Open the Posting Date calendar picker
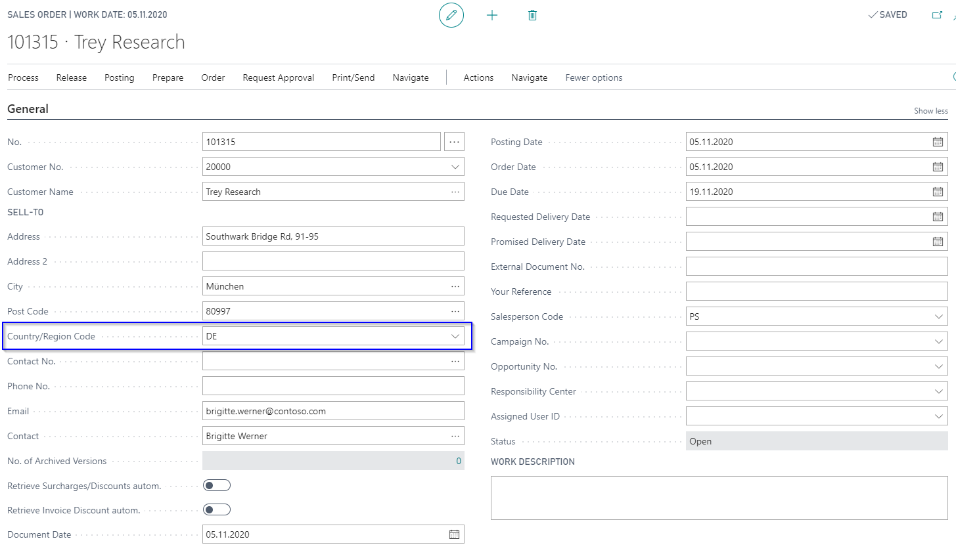This screenshot has height=560, width=956. point(938,142)
